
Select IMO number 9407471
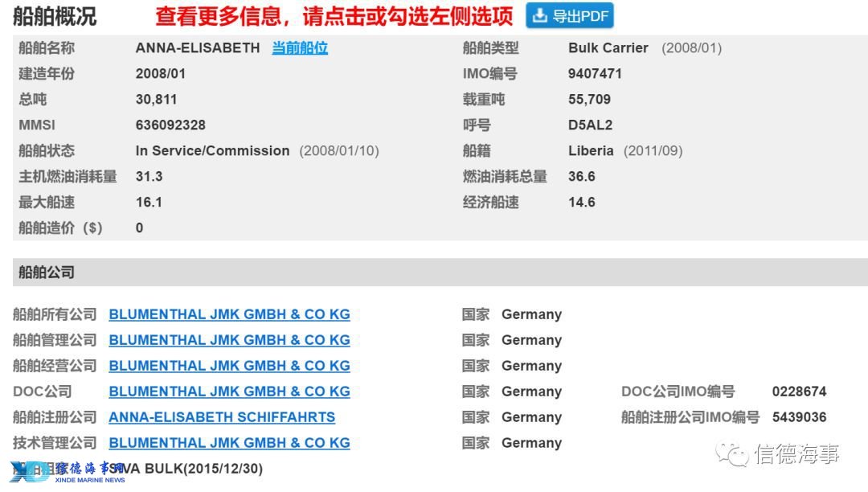click(x=595, y=74)
